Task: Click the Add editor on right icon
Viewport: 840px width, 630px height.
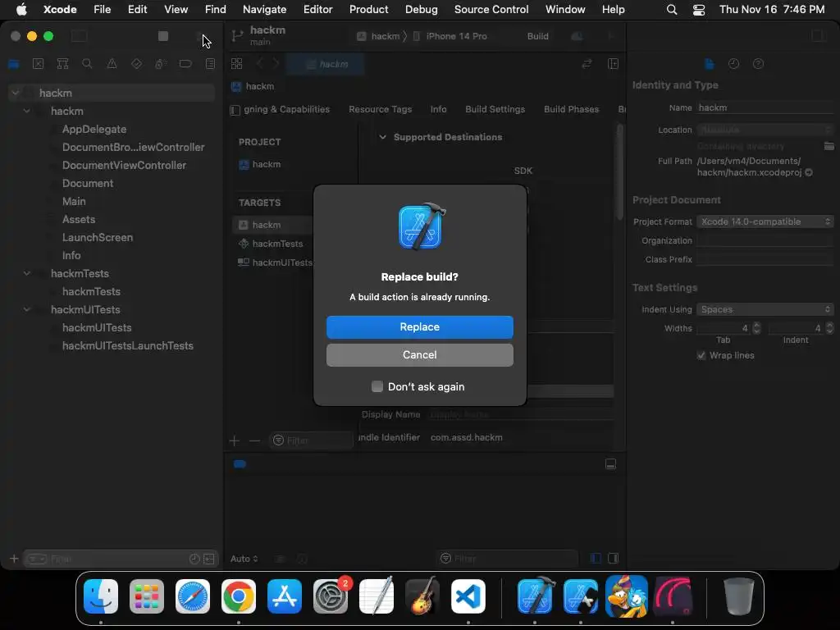Action: 614,64
